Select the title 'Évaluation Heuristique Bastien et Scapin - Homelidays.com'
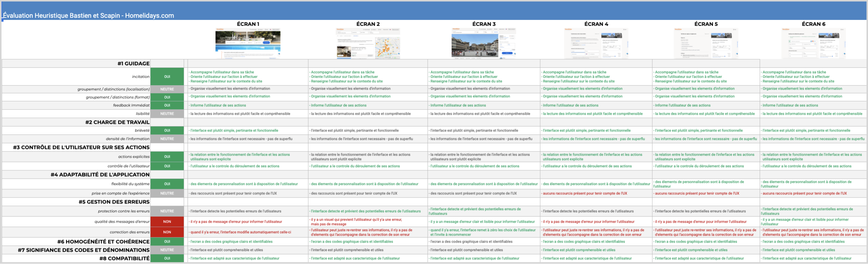This screenshot has height=264, width=868. [88, 15]
